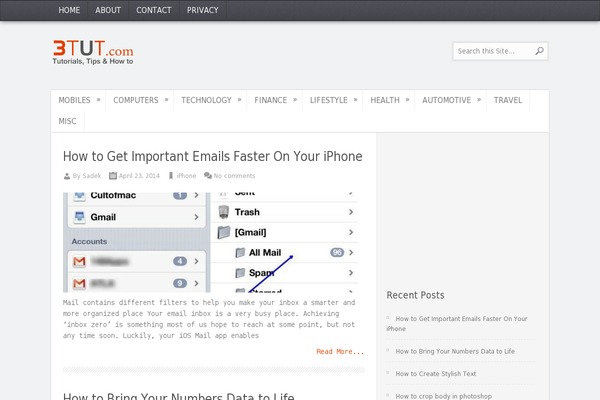The image size is (600, 400).
Task: Click the search magnifier icon
Action: tap(539, 51)
